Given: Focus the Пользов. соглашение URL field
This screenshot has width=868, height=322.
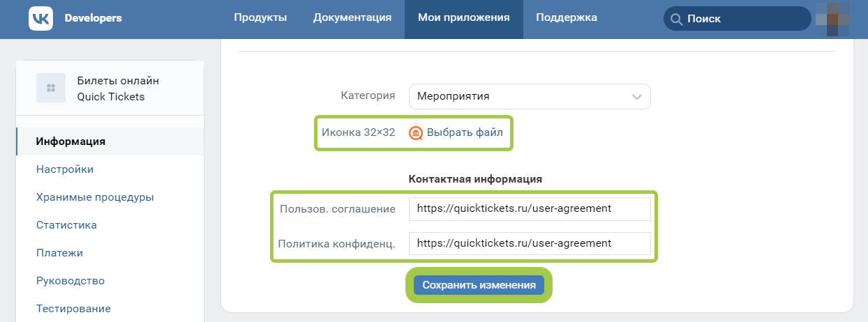Looking at the screenshot, I should click(x=530, y=208).
